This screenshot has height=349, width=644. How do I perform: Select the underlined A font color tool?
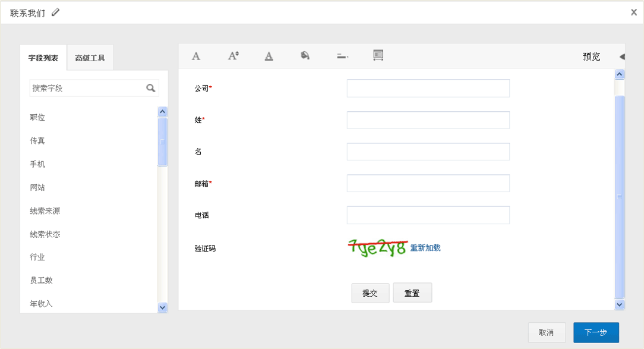pos(269,55)
